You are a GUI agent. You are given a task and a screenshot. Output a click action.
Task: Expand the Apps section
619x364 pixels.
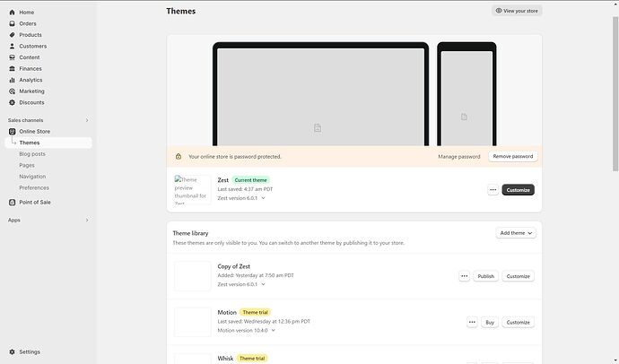click(87, 220)
